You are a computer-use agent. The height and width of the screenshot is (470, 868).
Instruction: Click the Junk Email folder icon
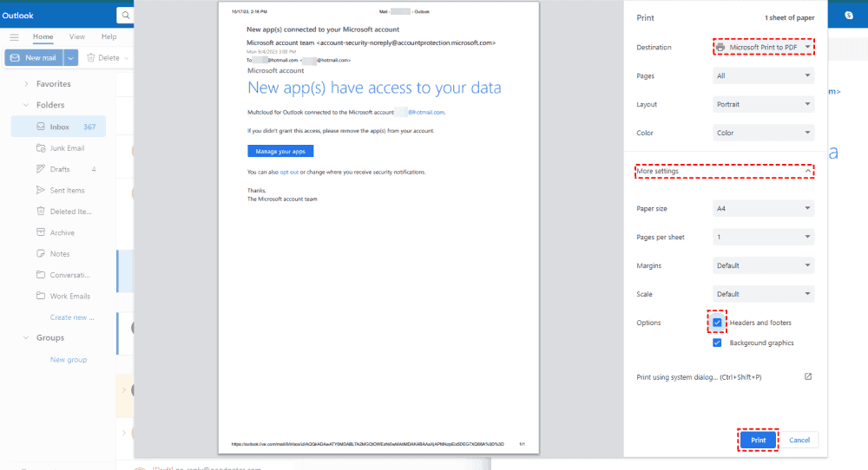pos(41,147)
